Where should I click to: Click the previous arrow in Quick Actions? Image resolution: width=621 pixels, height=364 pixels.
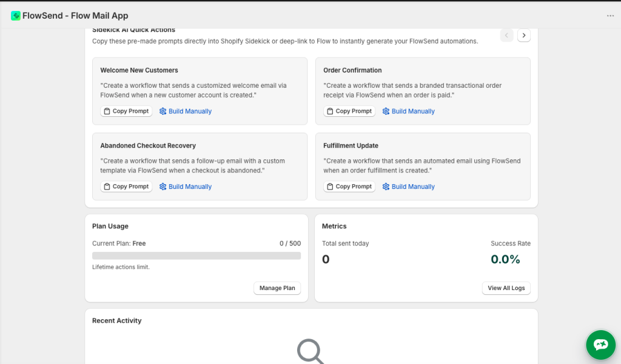pos(506,36)
